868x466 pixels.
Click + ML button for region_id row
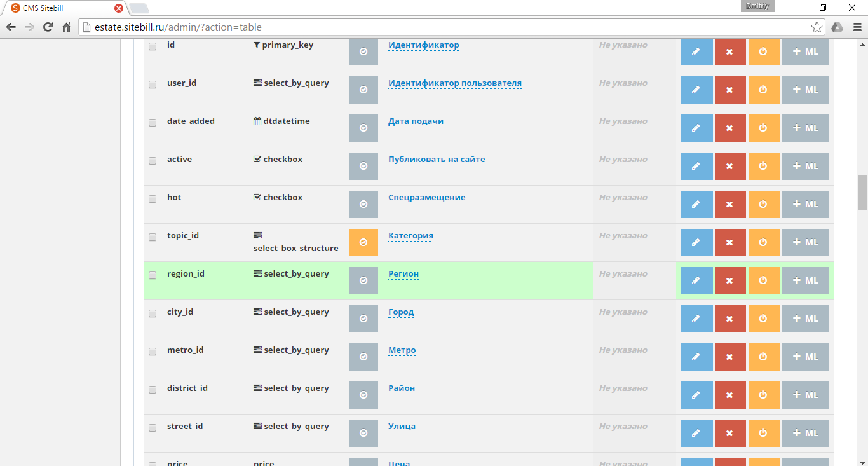[x=806, y=281]
